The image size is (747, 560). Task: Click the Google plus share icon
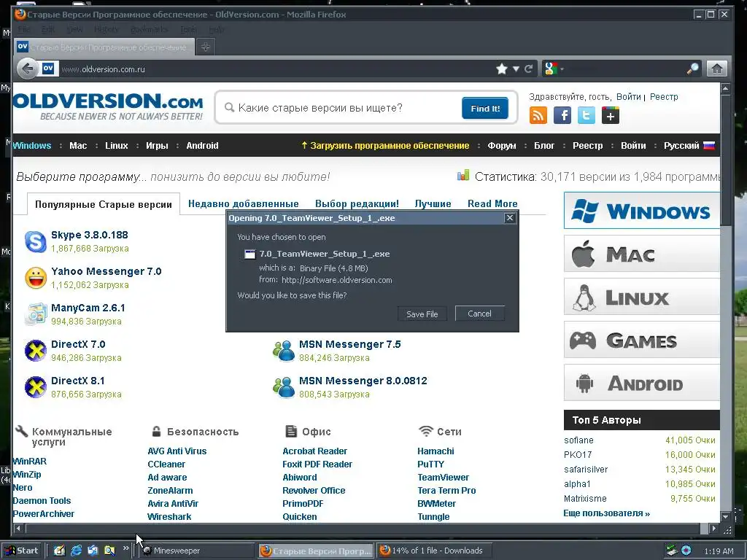(611, 115)
